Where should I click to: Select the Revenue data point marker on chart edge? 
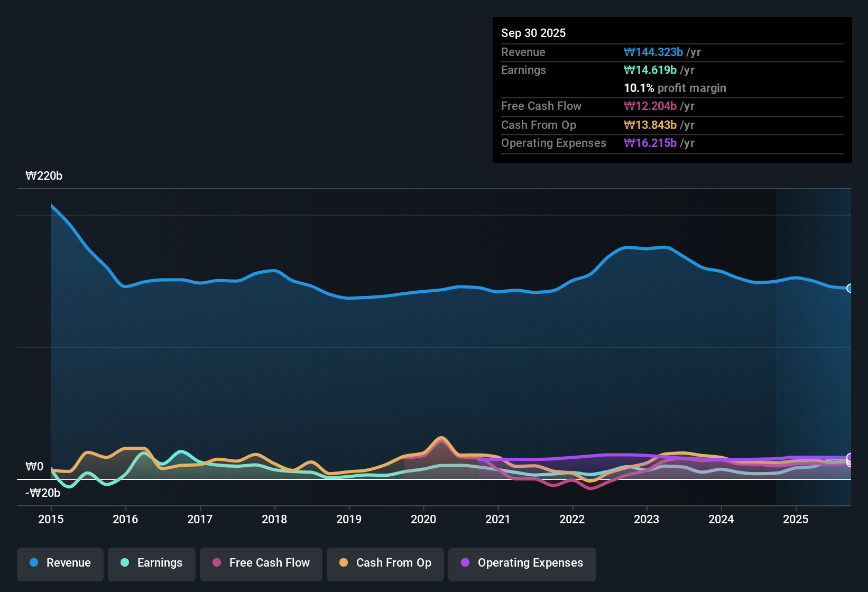pyautogui.click(x=849, y=288)
